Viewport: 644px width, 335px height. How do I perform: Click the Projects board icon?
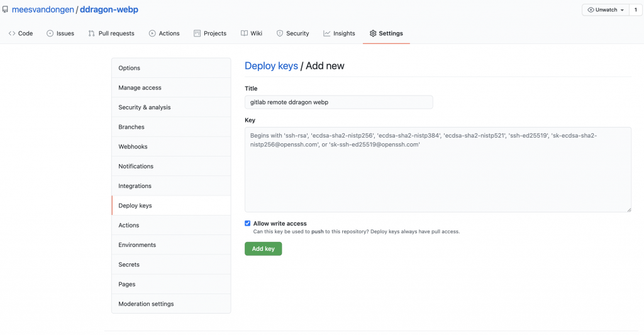click(x=197, y=33)
